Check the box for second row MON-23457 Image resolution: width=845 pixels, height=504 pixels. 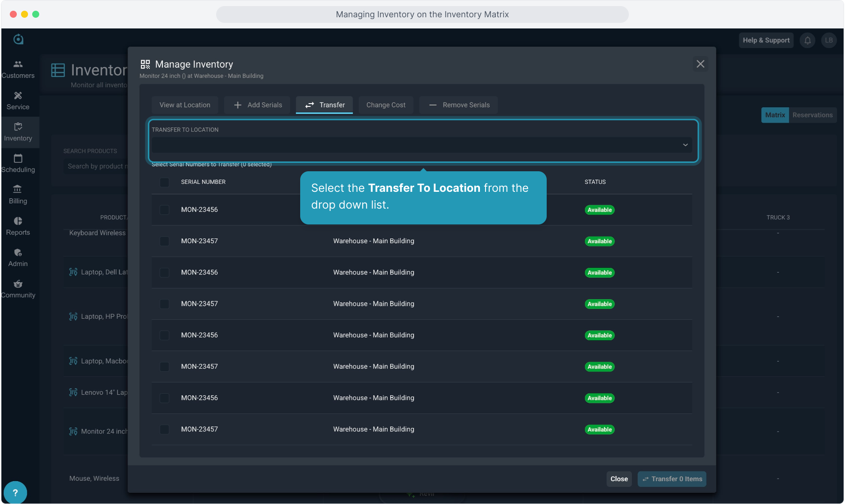[x=164, y=241]
